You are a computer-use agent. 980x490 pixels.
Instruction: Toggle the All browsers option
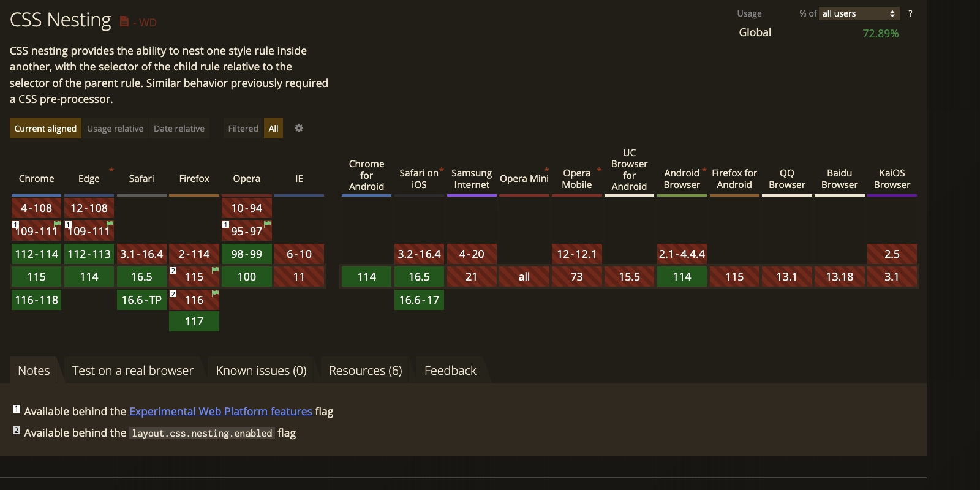tap(273, 128)
